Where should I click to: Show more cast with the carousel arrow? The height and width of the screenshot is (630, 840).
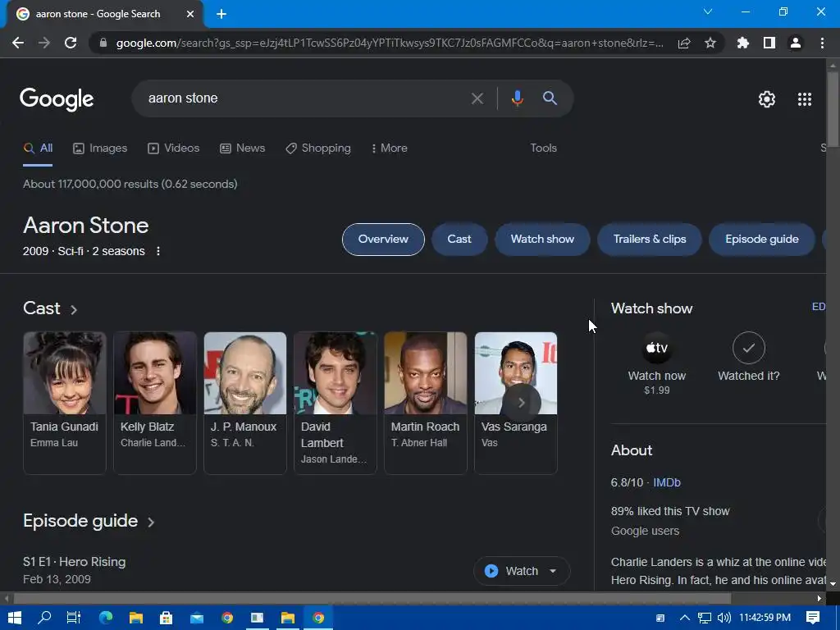click(x=521, y=402)
